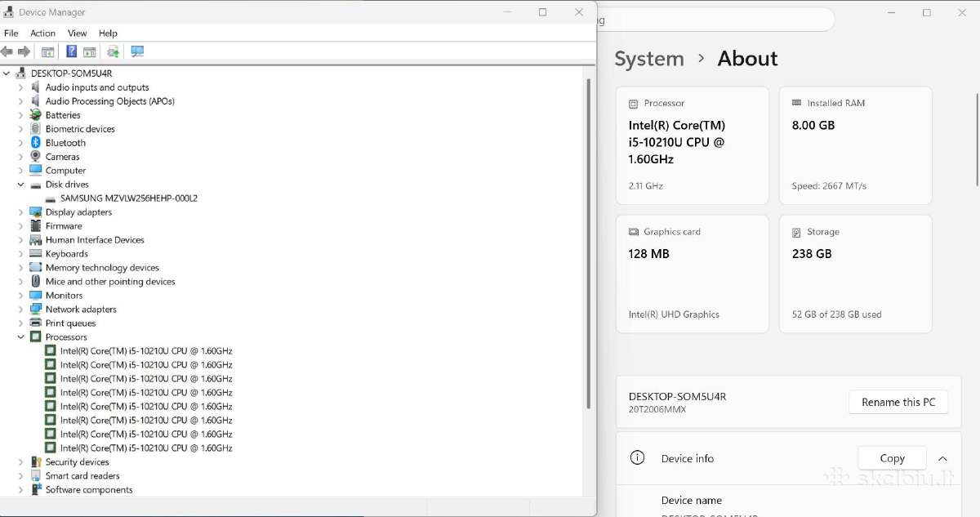Copy device info with the Copy button
This screenshot has width=980, height=517.
(892, 458)
